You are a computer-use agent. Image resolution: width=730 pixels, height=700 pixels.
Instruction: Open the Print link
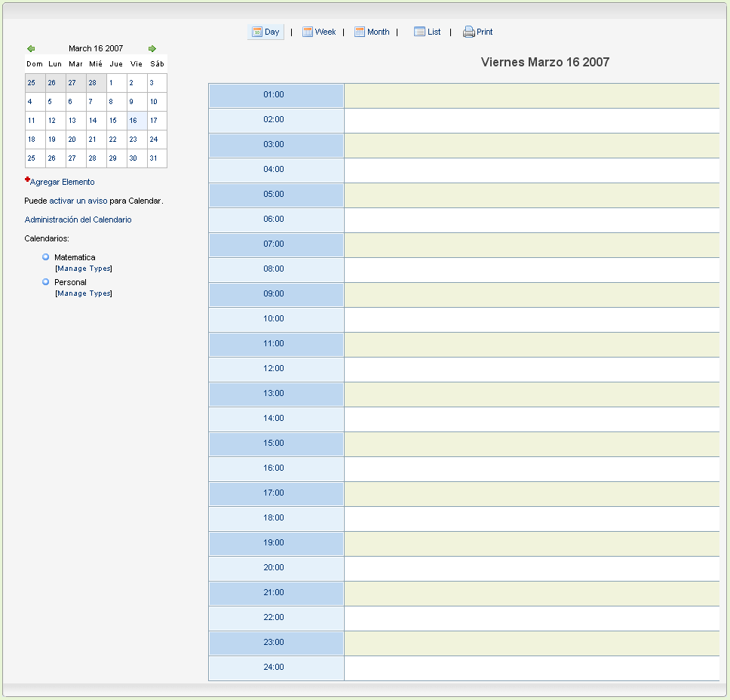pyautogui.click(x=477, y=32)
